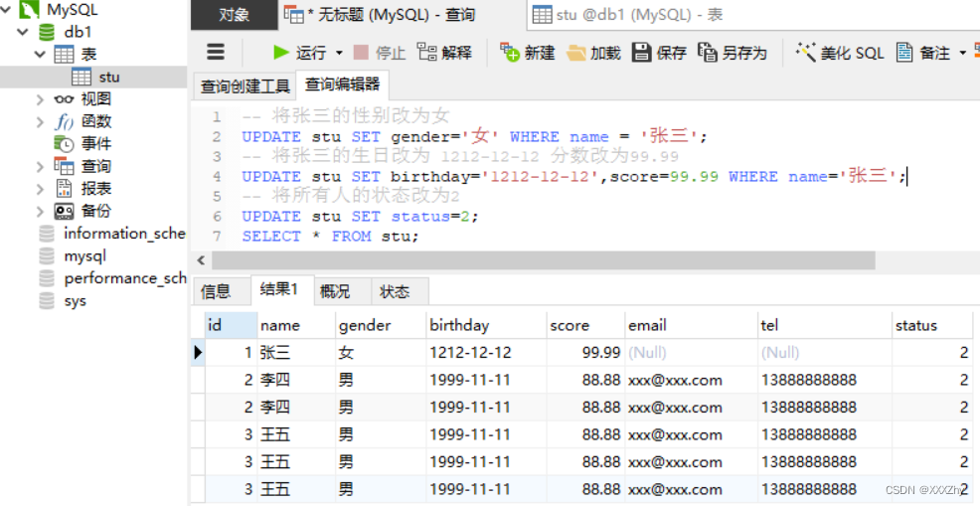
Task: Collapse the MySQL connection node
Action: [x=6, y=10]
